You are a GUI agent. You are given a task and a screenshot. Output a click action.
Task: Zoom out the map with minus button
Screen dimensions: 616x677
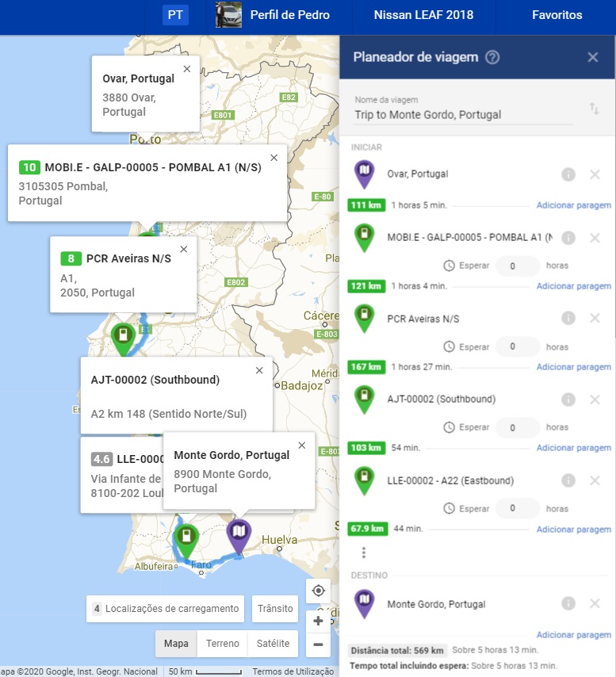pos(318,644)
